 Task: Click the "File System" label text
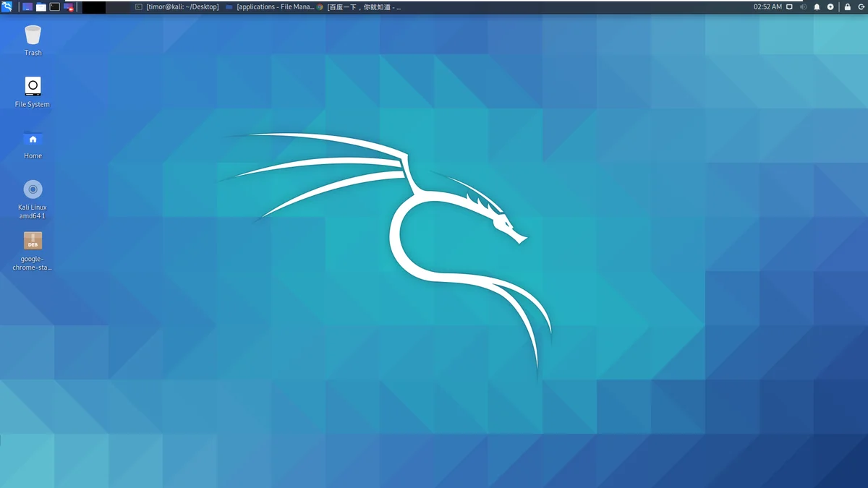pyautogui.click(x=33, y=104)
